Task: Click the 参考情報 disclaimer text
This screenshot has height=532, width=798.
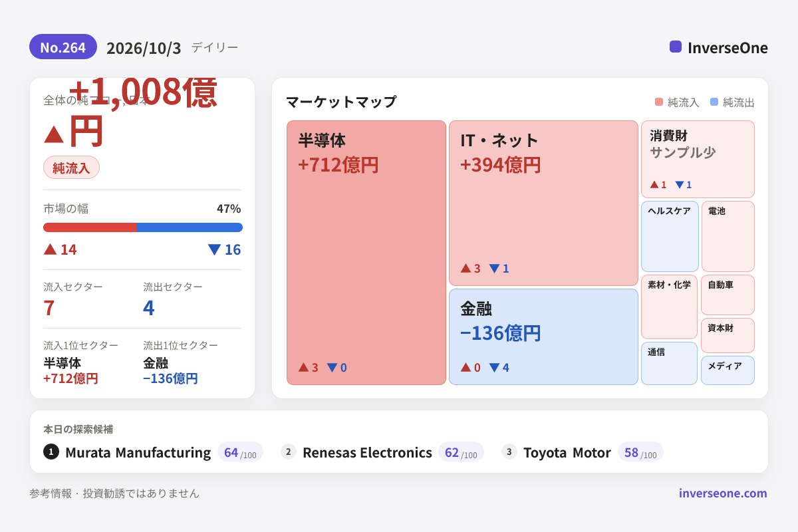Action: tap(114, 493)
